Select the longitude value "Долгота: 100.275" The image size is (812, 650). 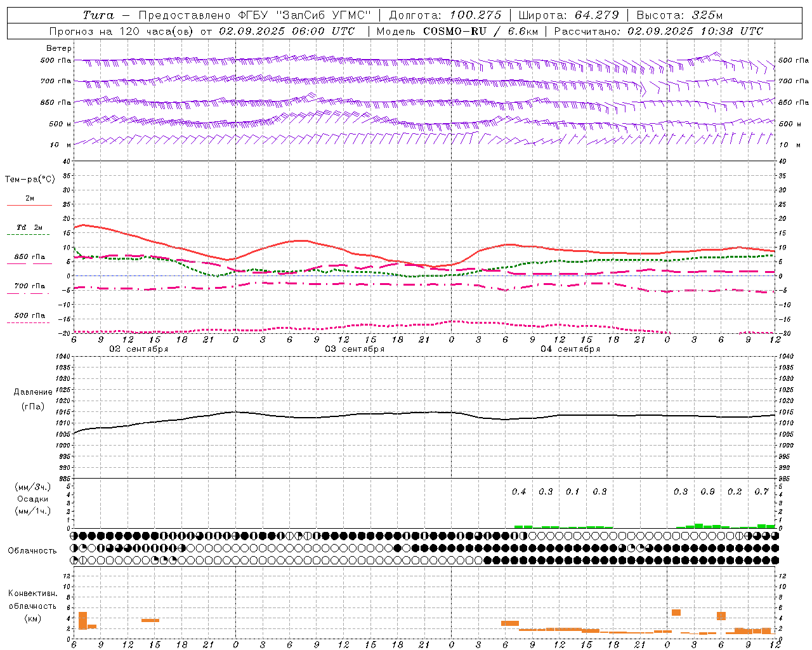[445, 15]
